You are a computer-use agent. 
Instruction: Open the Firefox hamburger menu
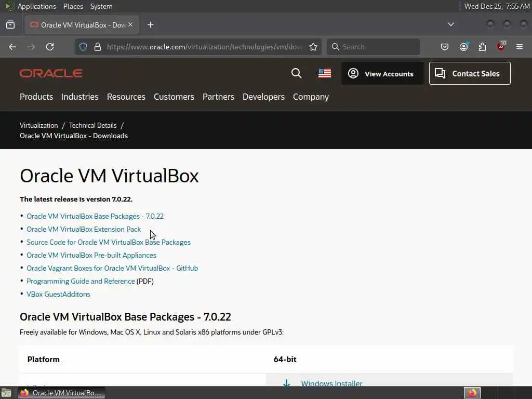520,47
